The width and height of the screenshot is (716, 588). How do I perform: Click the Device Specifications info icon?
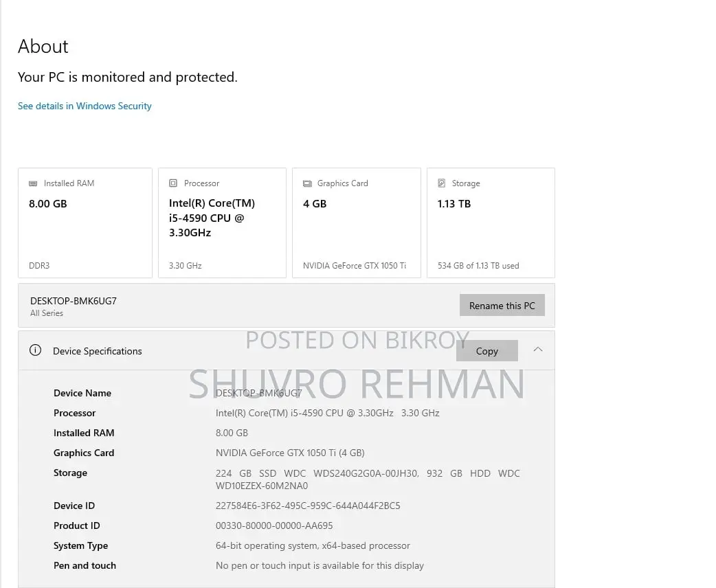(x=35, y=350)
